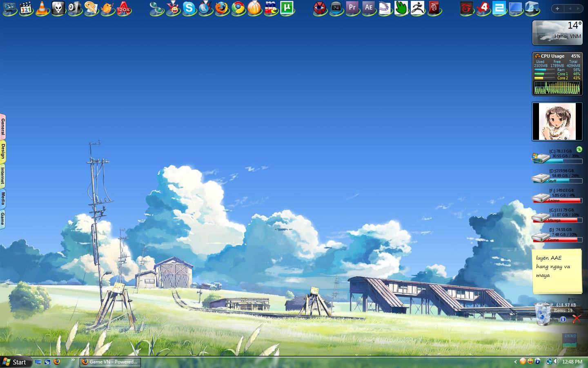The image size is (588, 368).
Task: Open the volume speaker tray icon
Action: click(556, 361)
